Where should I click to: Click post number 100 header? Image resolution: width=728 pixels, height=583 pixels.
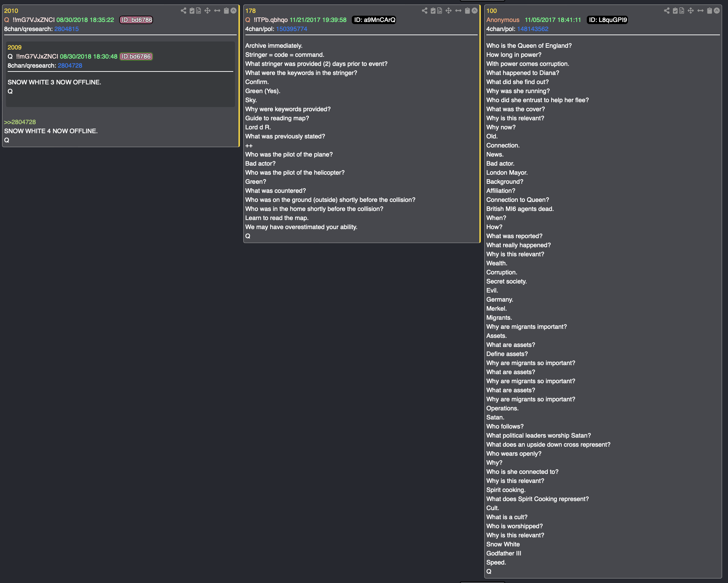492,11
